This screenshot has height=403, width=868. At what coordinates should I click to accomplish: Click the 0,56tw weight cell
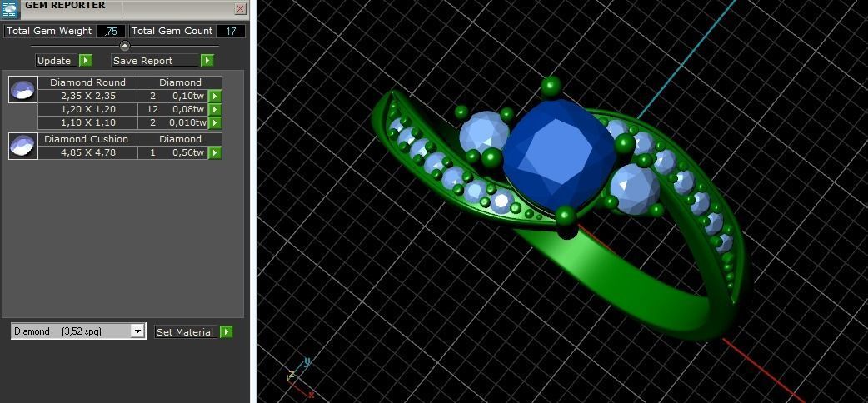coord(187,152)
